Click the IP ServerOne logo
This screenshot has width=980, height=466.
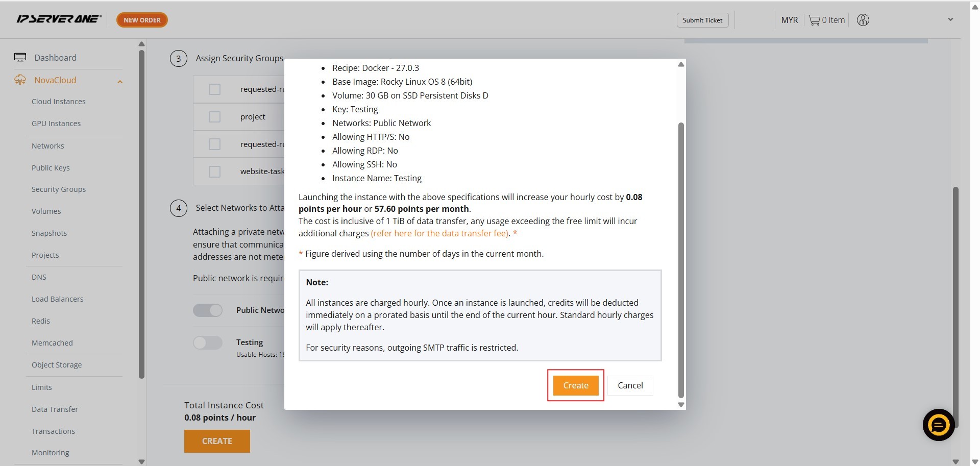pos(59,19)
